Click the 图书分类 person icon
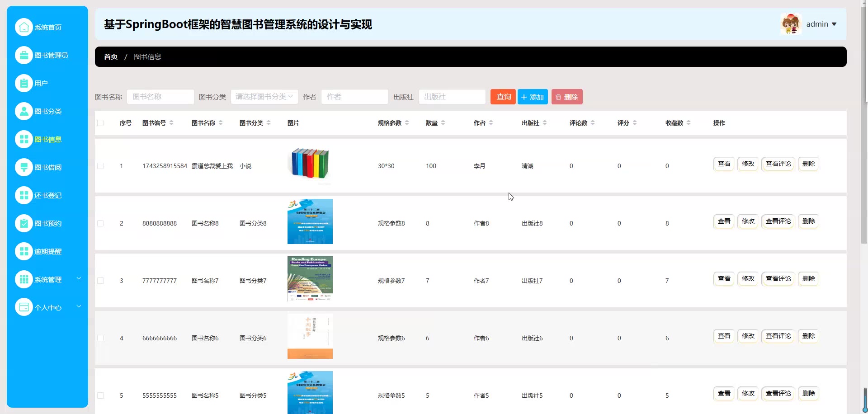The width and height of the screenshot is (868, 414). point(24,111)
